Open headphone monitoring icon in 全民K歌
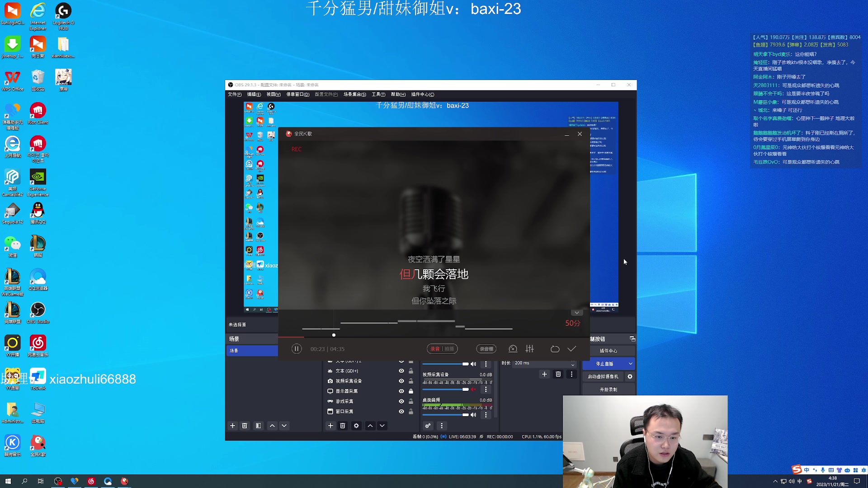This screenshot has height=488, width=868. [x=513, y=348]
